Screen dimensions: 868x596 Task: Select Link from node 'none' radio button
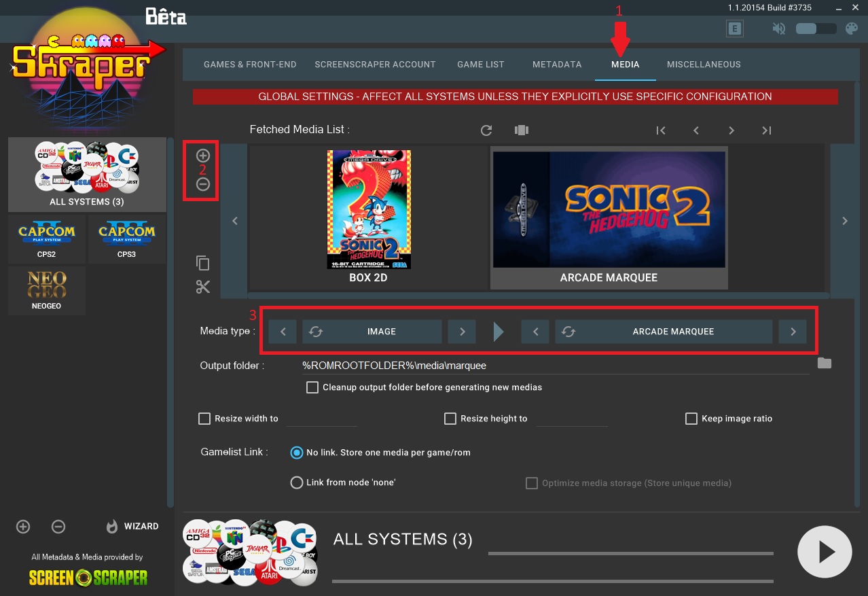click(297, 483)
